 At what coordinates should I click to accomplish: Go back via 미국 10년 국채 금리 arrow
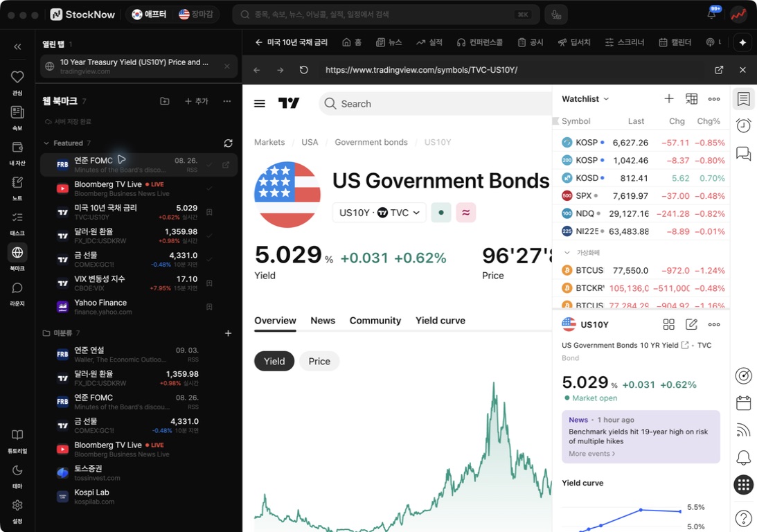click(x=259, y=42)
